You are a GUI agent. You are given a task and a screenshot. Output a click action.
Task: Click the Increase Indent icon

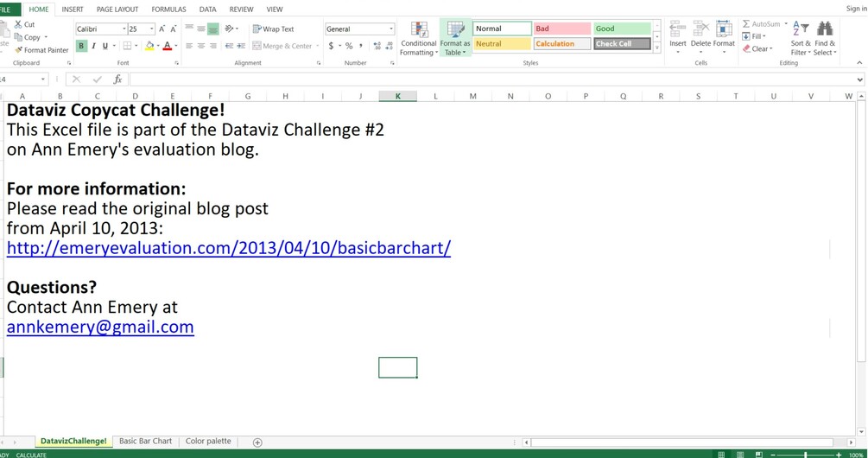(241, 46)
